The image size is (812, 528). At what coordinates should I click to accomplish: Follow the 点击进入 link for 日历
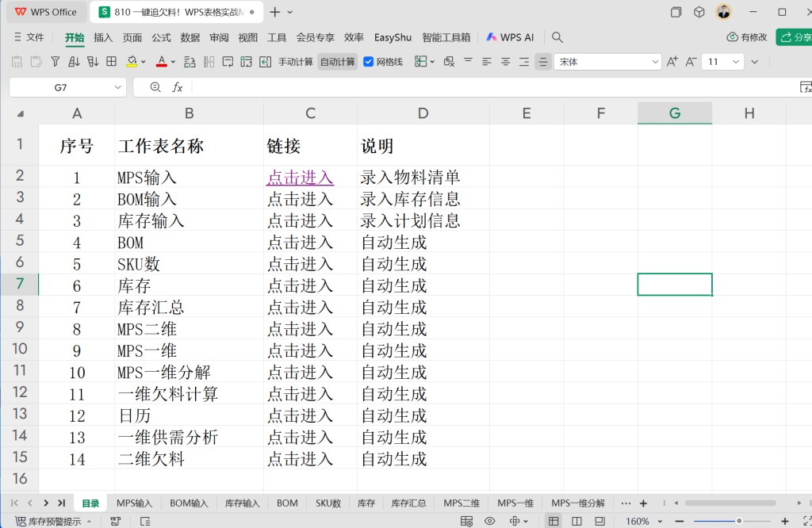click(300, 415)
